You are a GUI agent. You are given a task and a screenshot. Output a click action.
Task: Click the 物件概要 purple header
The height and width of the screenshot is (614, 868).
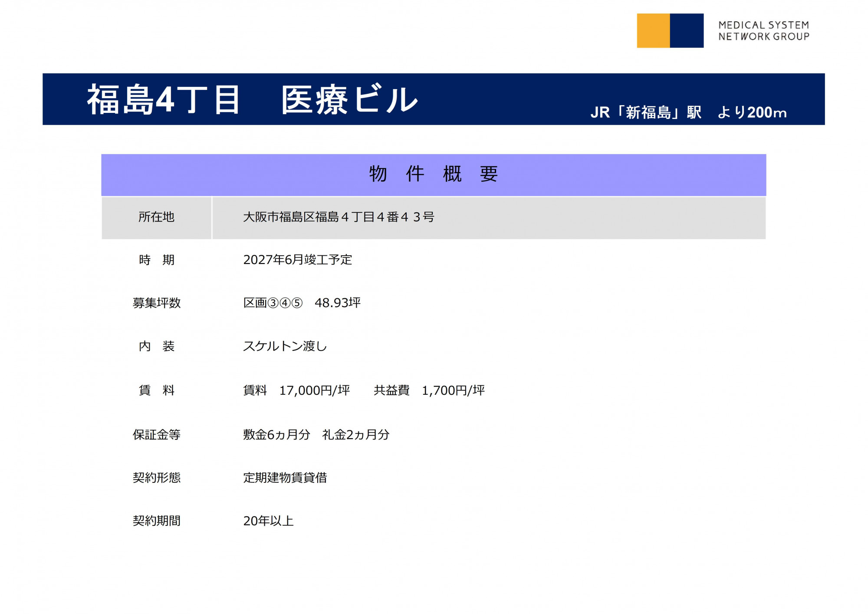point(433,175)
